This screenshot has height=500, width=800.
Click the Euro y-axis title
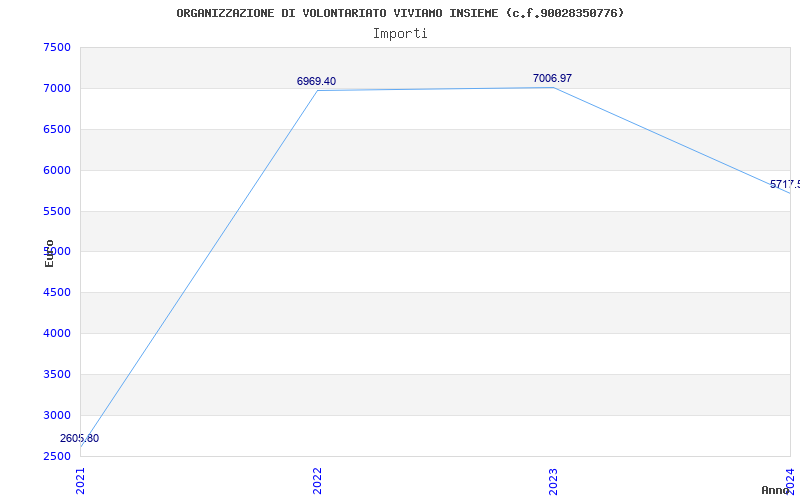pos(49,254)
